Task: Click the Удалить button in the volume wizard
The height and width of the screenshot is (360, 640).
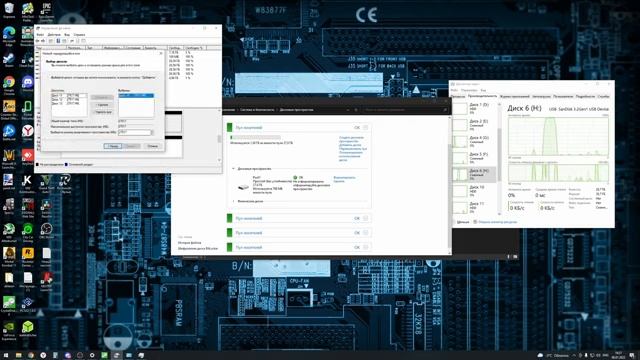Action: (102, 105)
